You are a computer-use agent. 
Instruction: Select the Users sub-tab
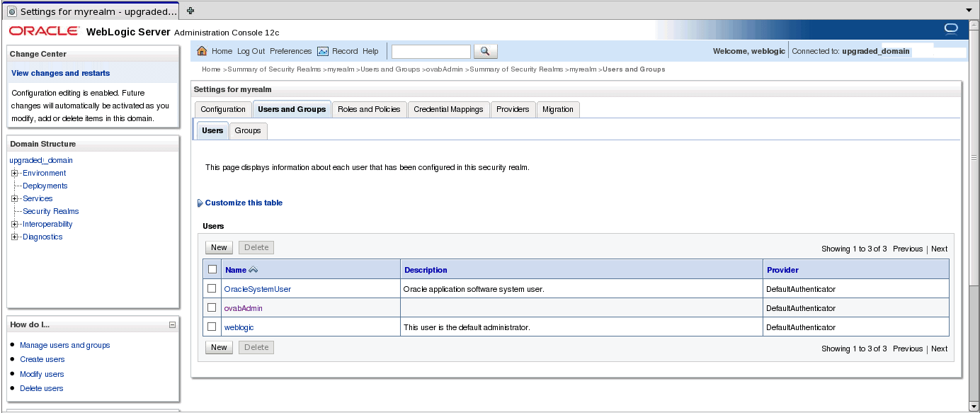(x=212, y=130)
